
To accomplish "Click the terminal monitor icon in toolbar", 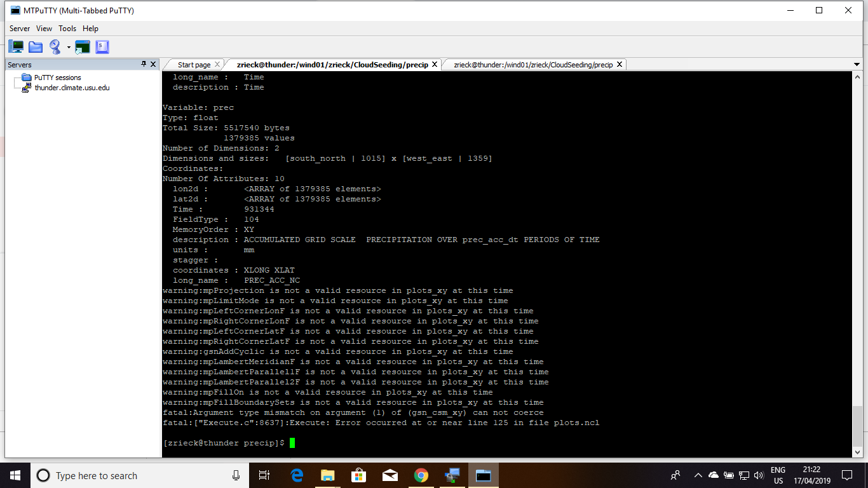I will click(16, 46).
